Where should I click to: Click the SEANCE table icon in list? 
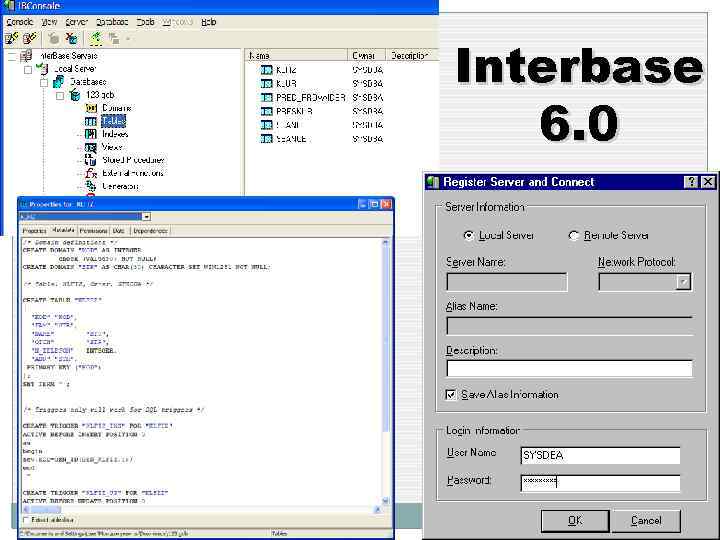(266, 139)
